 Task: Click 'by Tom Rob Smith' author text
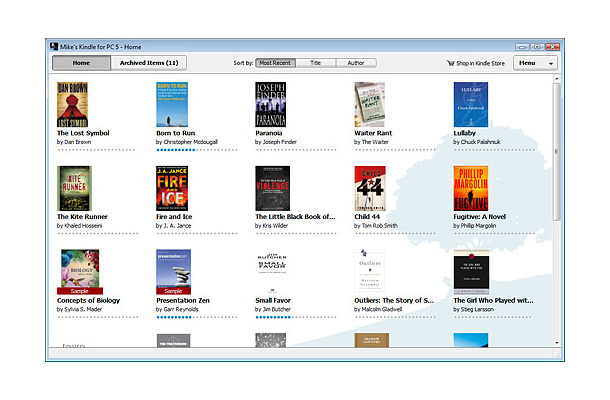click(x=376, y=226)
